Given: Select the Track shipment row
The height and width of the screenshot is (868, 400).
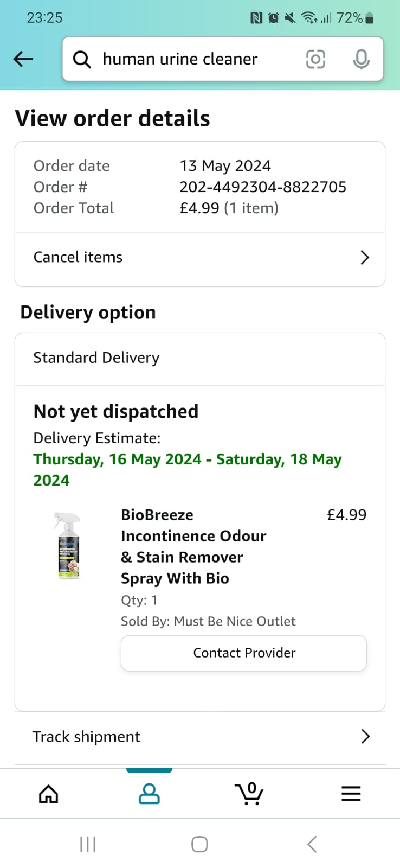Looking at the screenshot, I should pos(200,737).
